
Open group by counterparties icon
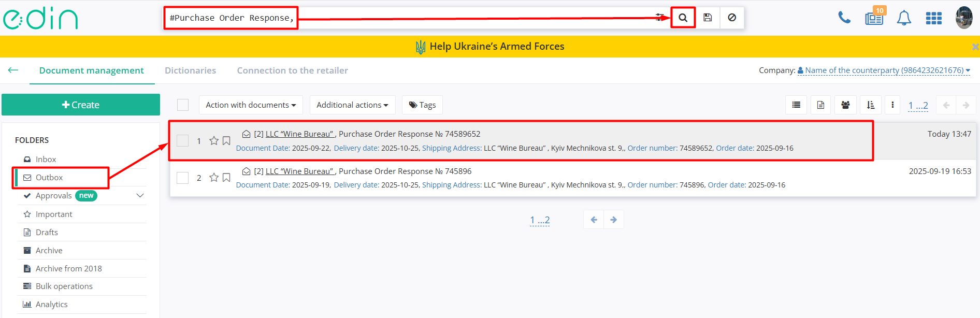845,105
